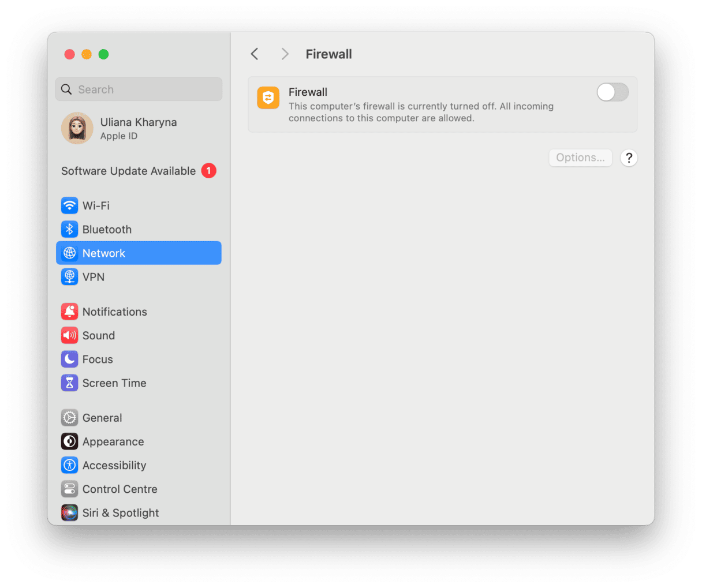Select Wi-Fi in the sidebar
This screenshot has width=702, height=588.
(139, 205)
